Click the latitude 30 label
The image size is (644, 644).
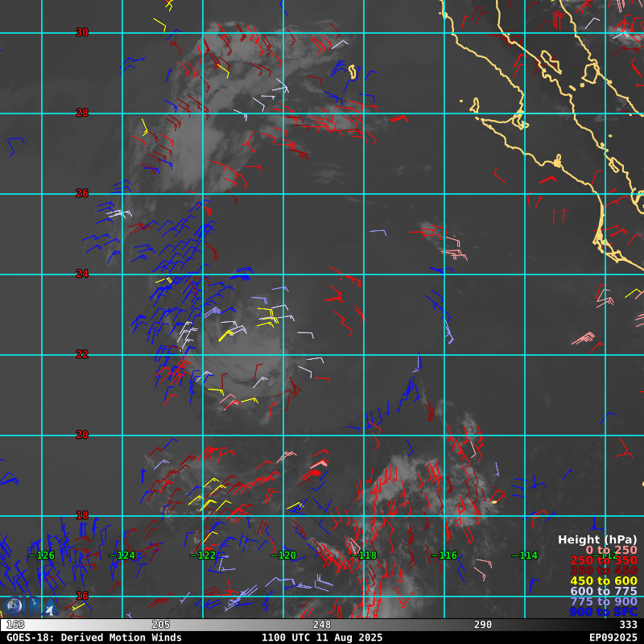(x=82, y=32)
